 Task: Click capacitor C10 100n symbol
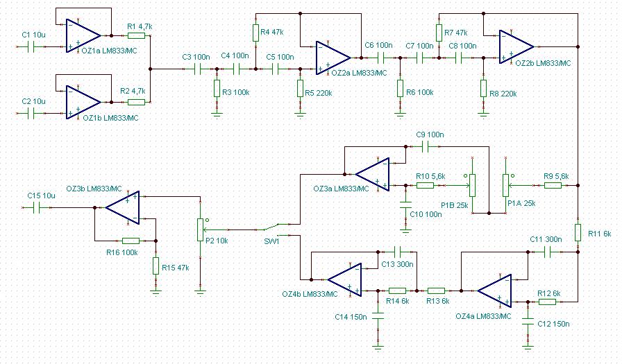[405, 205]
